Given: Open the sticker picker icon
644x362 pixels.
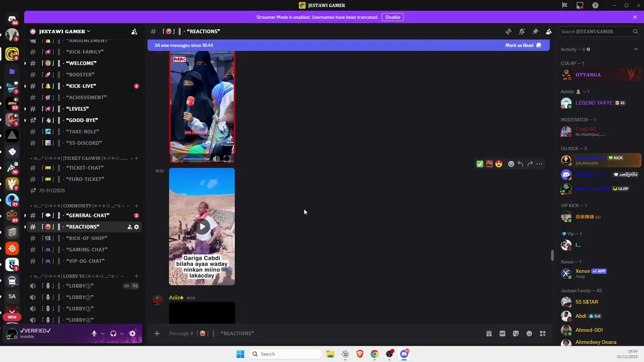Looking at the screenshot, I should pos(516,333).
